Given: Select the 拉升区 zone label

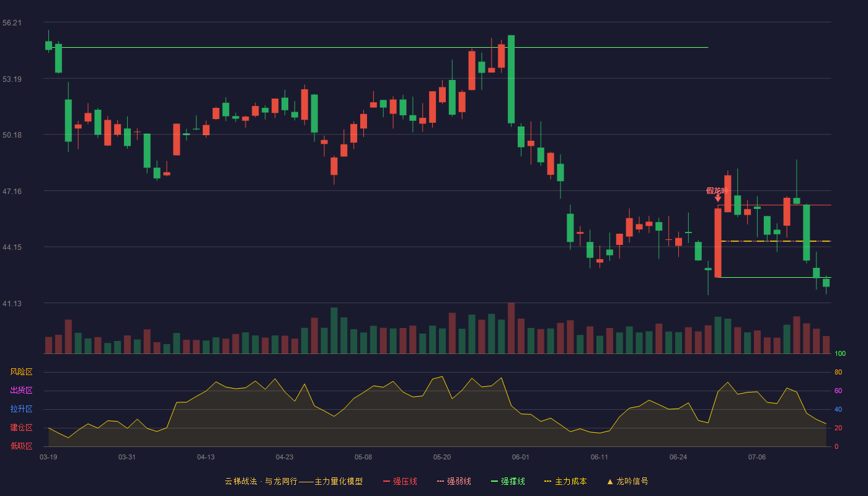Looking at the screenshot, I should [x=21, y=409].
